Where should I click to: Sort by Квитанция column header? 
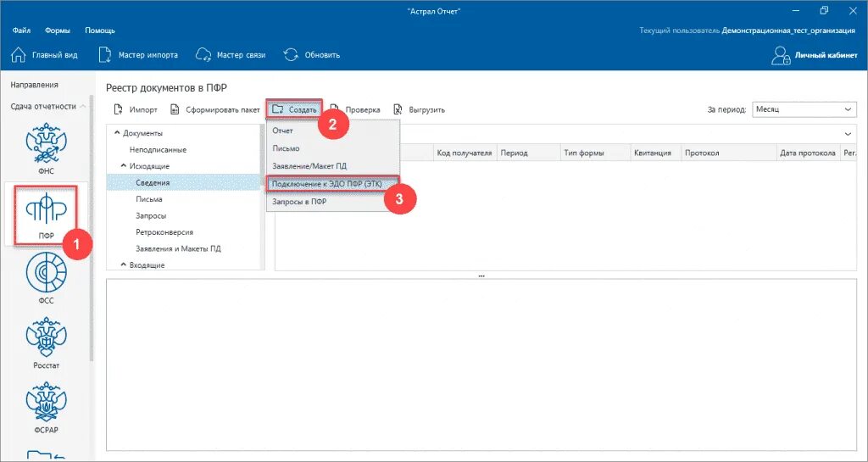pyautogui.click(x=655, y=153)
